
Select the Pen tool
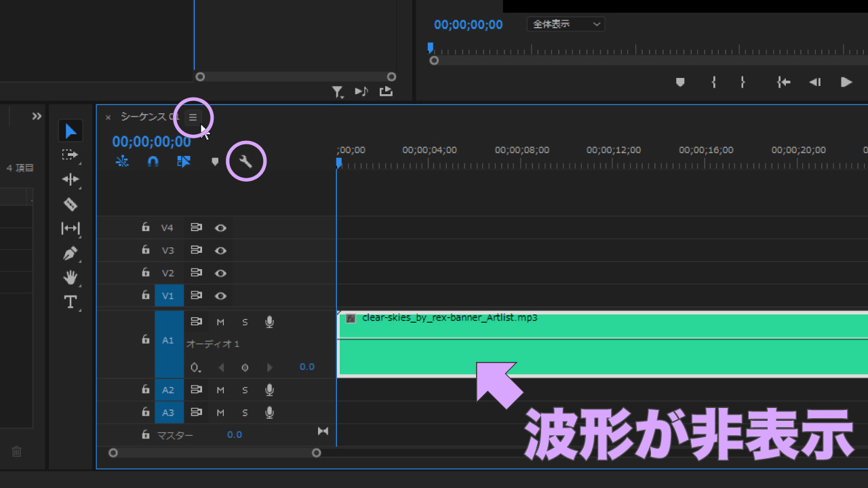[70, 253]
